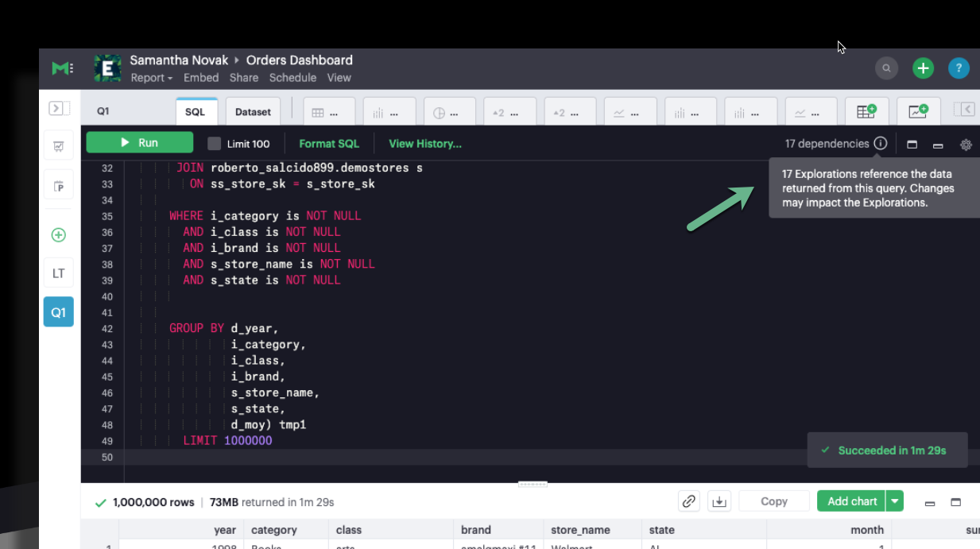Click the LIMIT 1000000 line in the editor

tap(227, 440)
